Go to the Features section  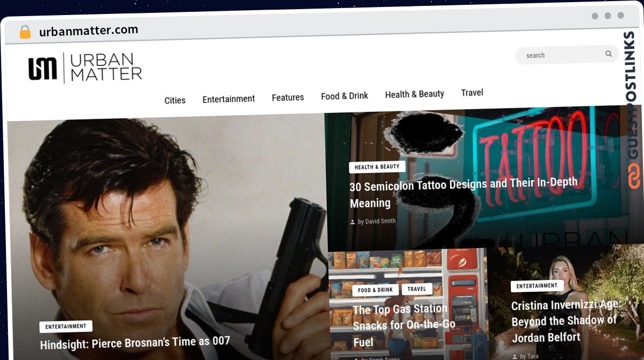[x=288, y=97]
